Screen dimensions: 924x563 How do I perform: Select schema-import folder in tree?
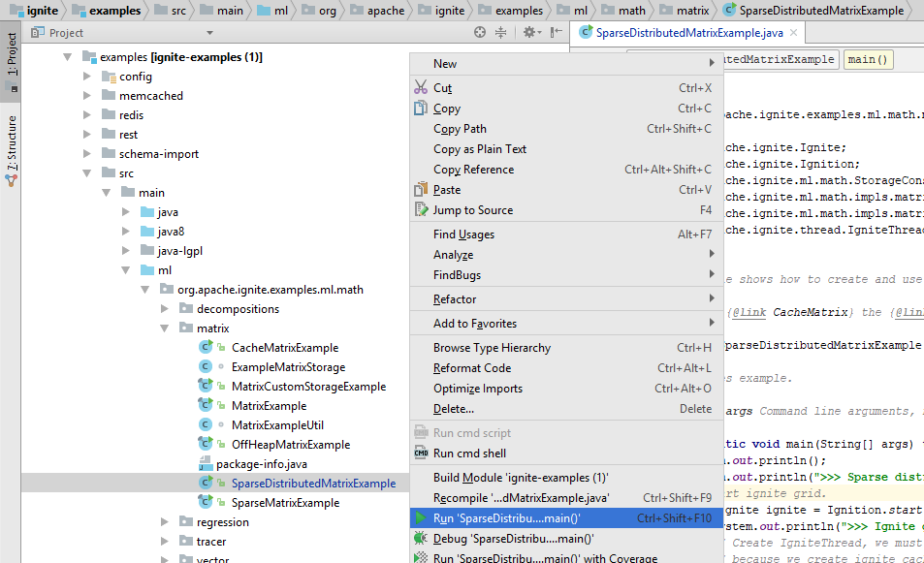pyautogui.click(x=158, y=154)
